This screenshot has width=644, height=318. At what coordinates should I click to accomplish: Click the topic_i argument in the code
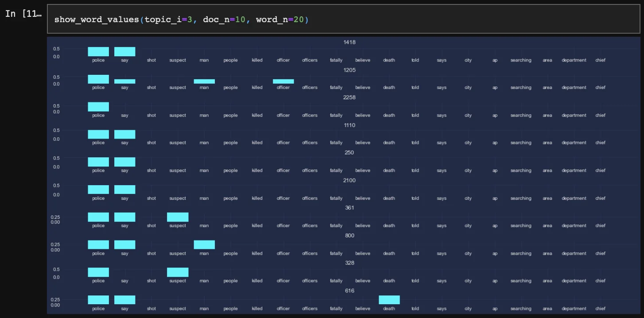(x=163, y=20)
